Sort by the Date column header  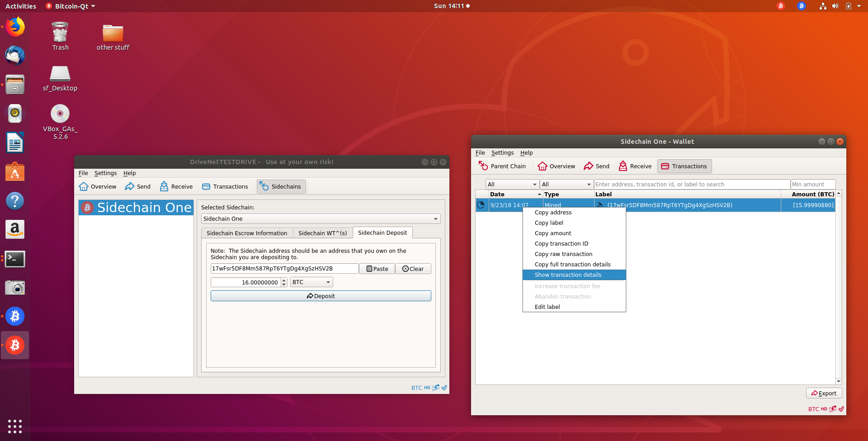coord(516,194)
